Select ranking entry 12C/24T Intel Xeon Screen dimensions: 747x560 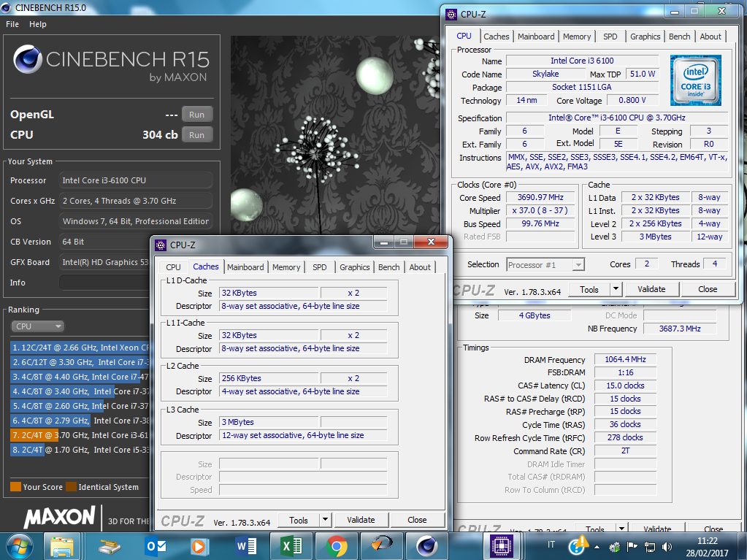(x=80, y=348)
